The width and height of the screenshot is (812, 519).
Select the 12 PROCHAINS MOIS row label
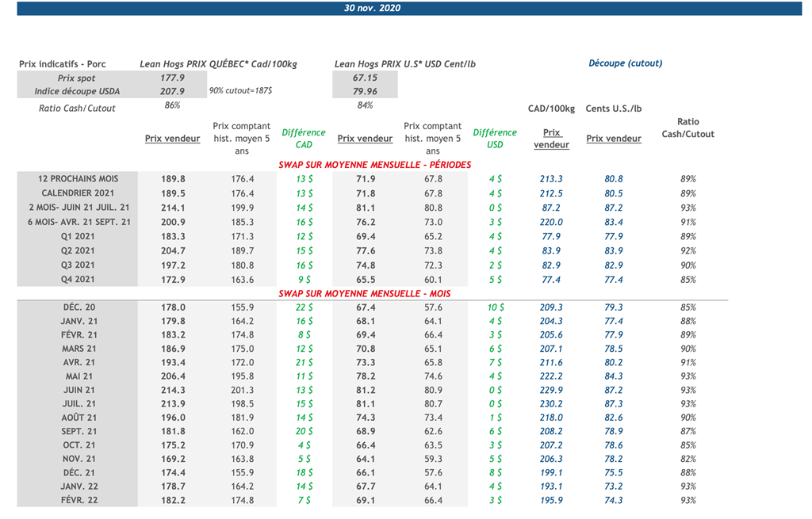pos(79,179)
